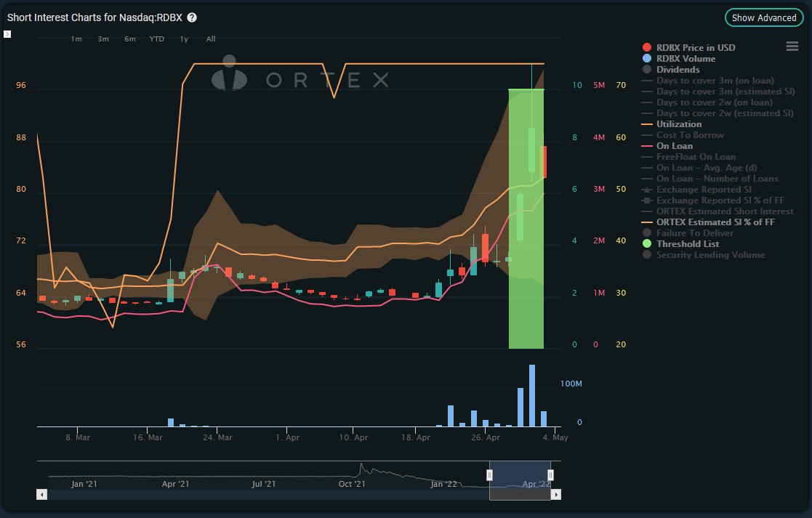This screenshot has width=812, height=518.
Task: Show On Loan – Number of Loans series
Action: pyautogui.click(x=710, y=179)
